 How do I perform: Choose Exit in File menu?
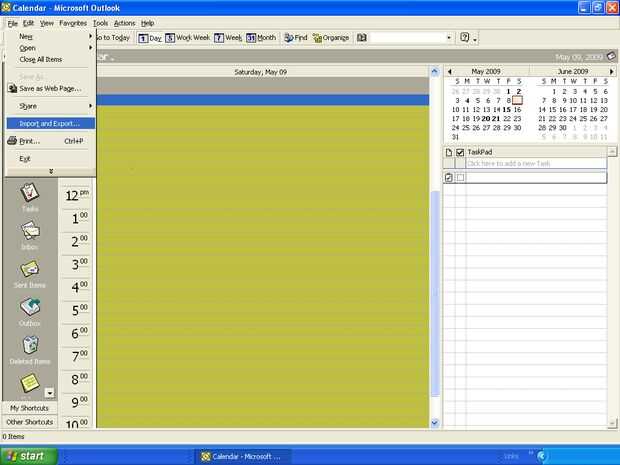(51, 159)
